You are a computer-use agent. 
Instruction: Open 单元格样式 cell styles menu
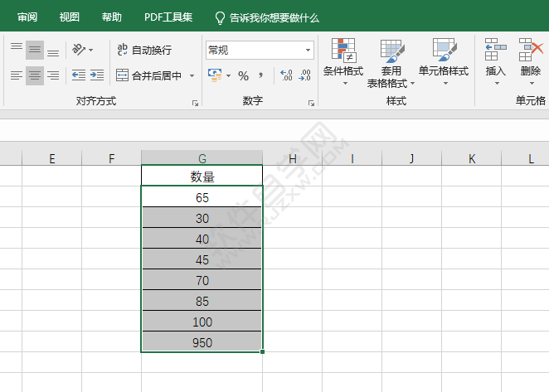click(444, 62)
